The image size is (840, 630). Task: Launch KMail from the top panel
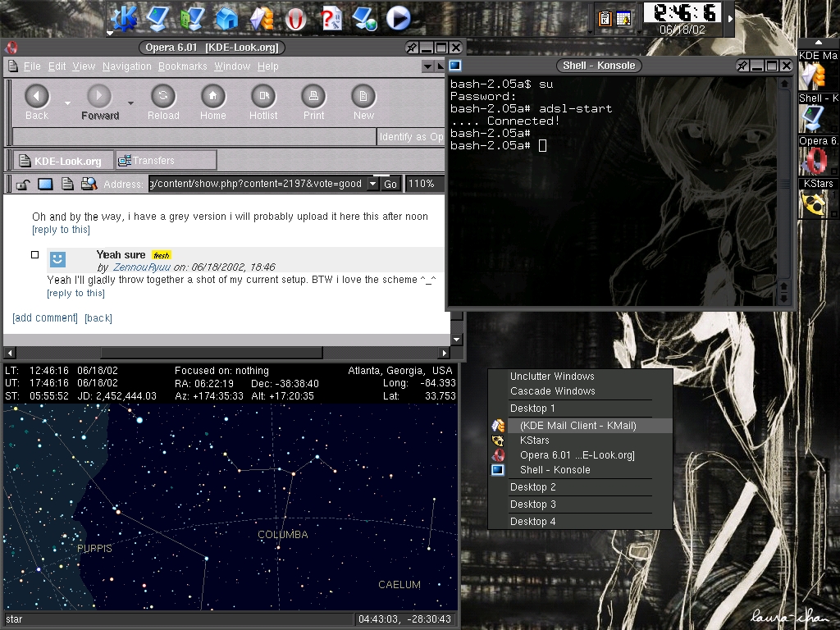coord(262,18)
